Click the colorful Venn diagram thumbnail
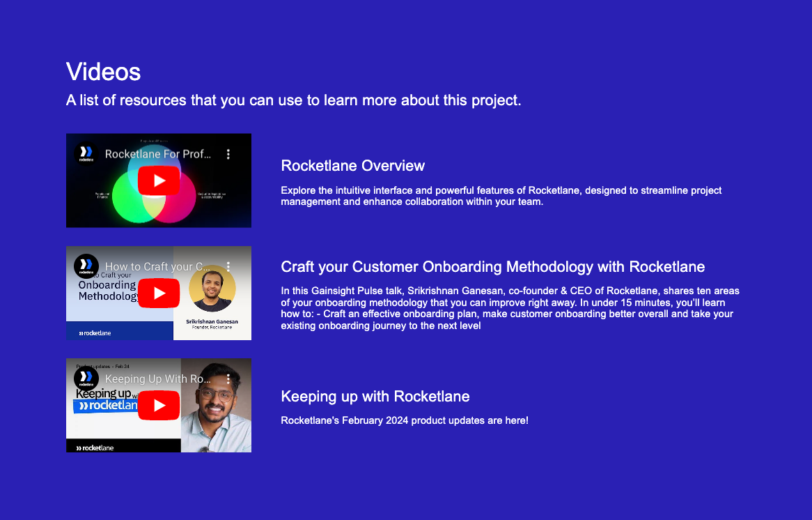This screenshot has height=520, width=812. click(x=159, y=181)
